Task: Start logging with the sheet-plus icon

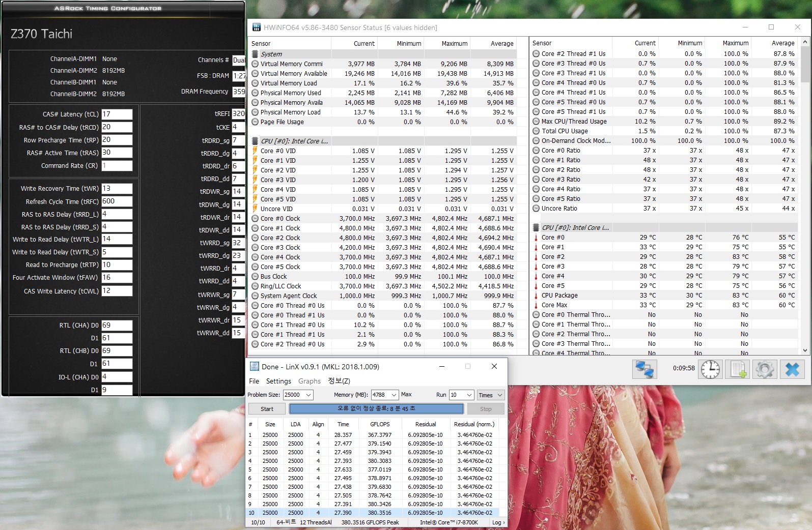Action: 738,369
